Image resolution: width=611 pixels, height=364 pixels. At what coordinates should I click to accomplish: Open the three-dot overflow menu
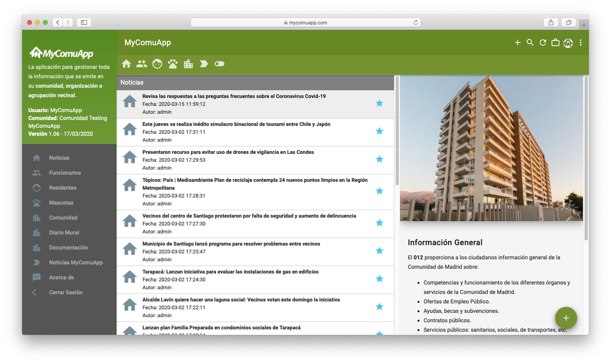click(x=580, y=42)
